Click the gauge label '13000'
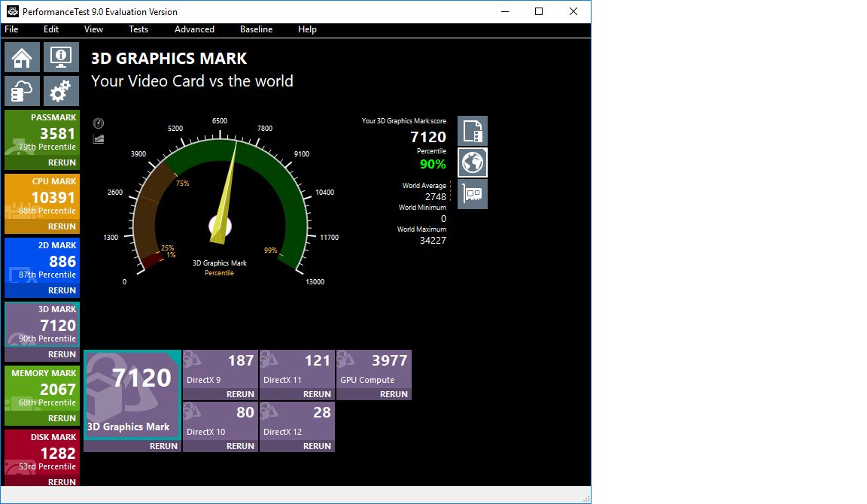 315,282
